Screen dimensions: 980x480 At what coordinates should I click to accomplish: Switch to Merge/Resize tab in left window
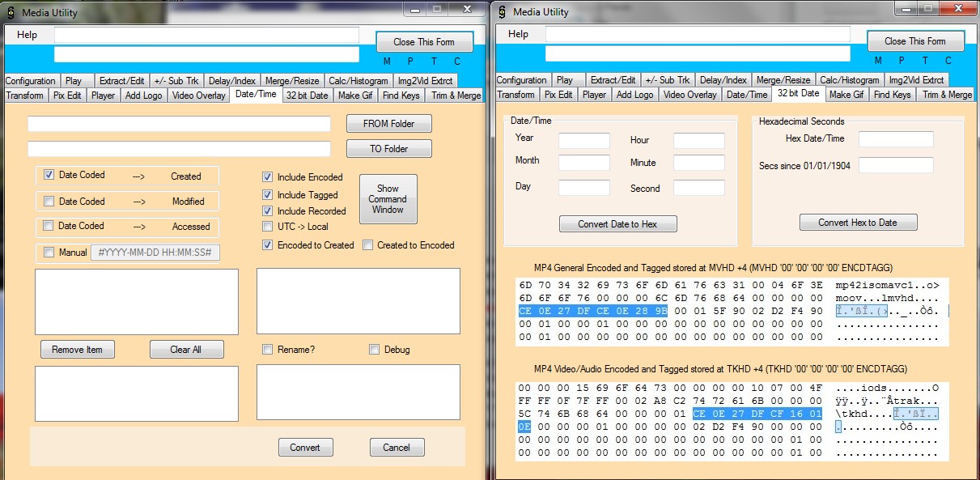pyautogui.click(x=292, y=81)
